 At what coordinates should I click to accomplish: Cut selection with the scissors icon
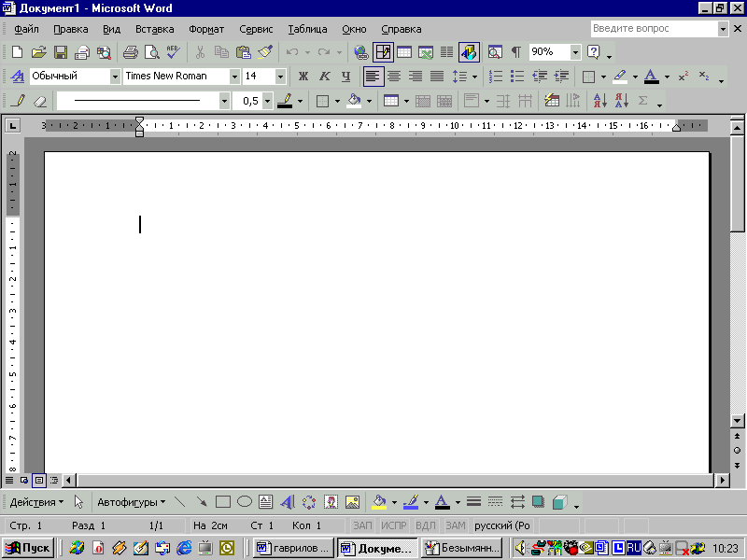point(200,52)
